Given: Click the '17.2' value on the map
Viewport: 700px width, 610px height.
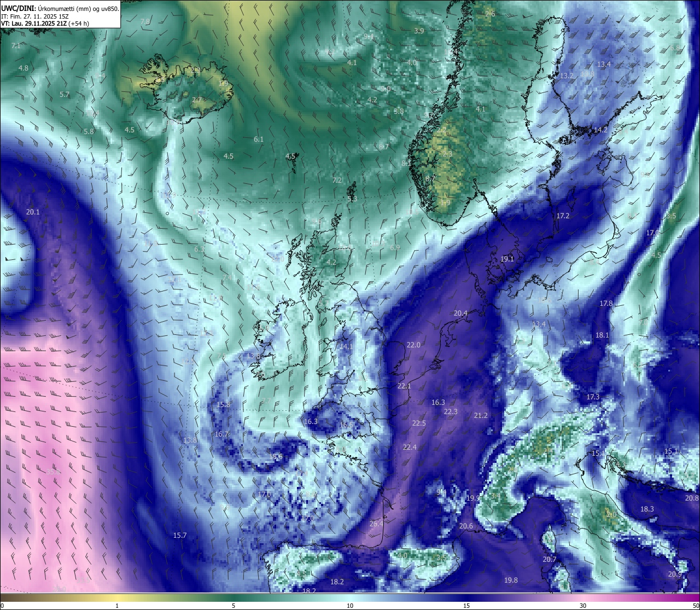Looking at the screenshot, I should pyautogui.click(x=563, y=216).
